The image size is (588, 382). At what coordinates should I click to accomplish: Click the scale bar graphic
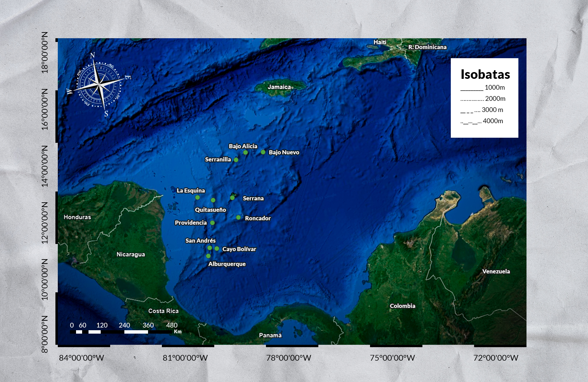coord(121,332)
